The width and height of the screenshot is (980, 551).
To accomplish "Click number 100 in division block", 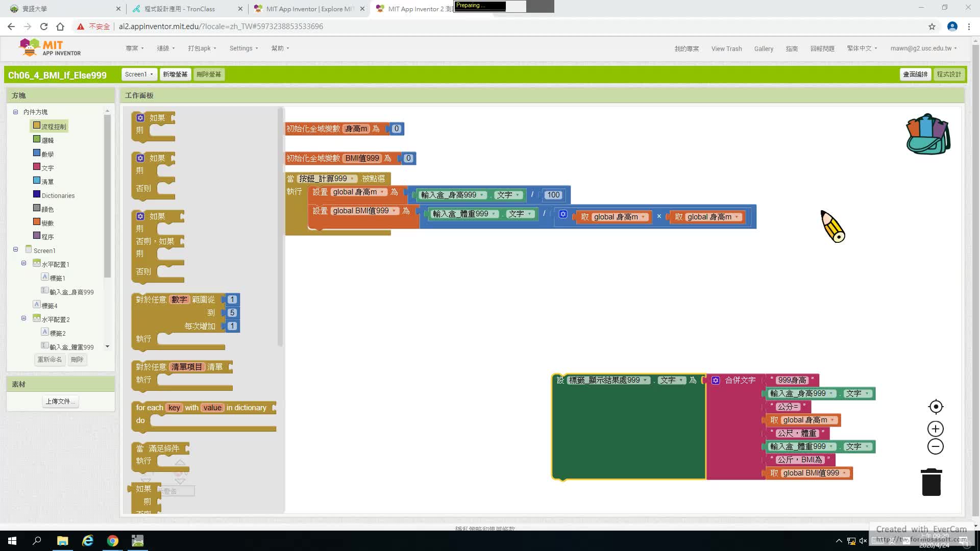I will [x=553, y=195].
